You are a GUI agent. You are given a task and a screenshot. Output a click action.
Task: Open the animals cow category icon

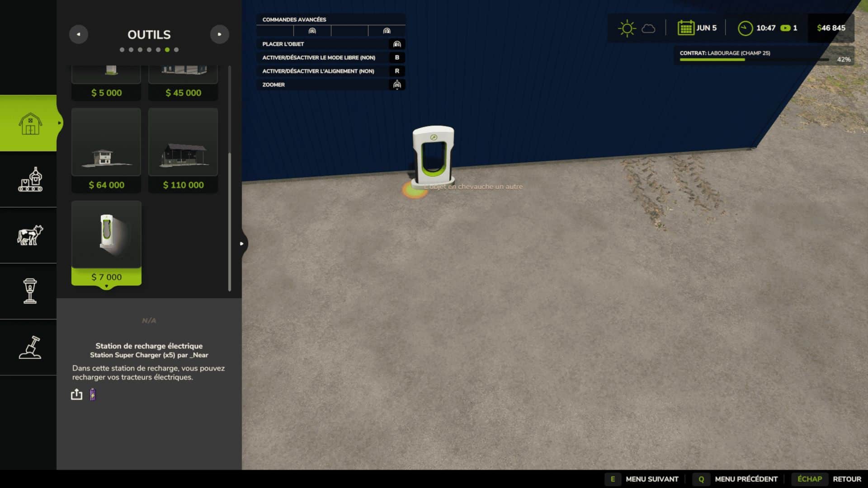pos(30,235)
